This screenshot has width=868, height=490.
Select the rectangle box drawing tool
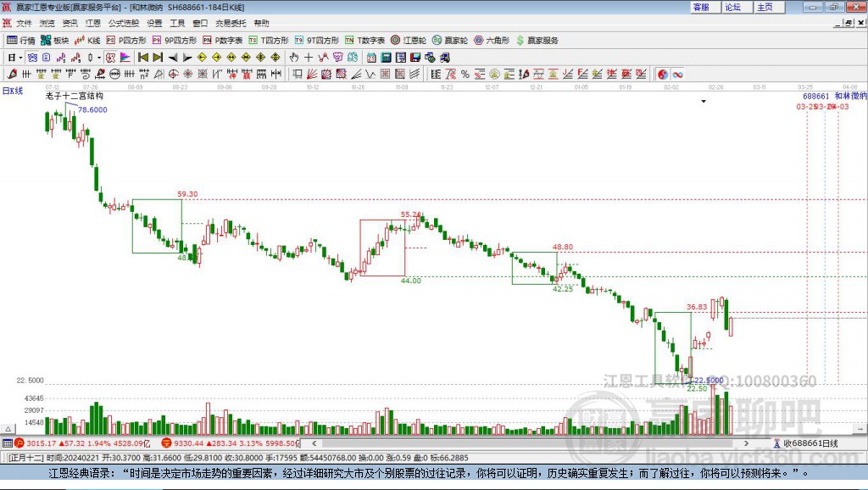(298, 75)
